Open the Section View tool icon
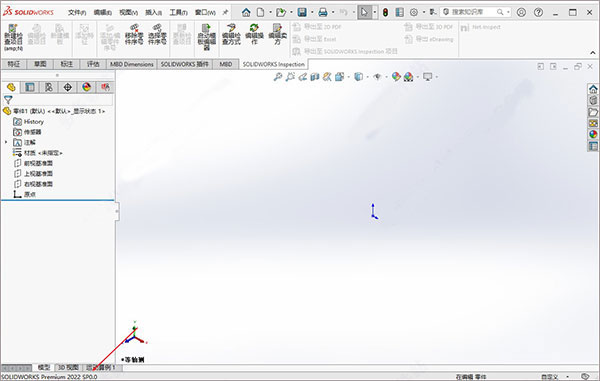The height and width of the screenshot is (381, 600). [315, 77]
